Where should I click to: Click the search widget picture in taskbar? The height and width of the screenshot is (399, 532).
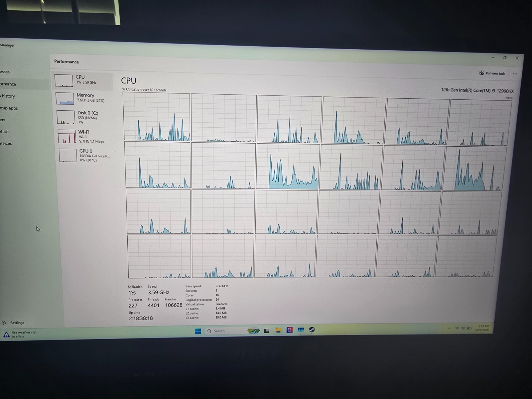pos(254,331)
